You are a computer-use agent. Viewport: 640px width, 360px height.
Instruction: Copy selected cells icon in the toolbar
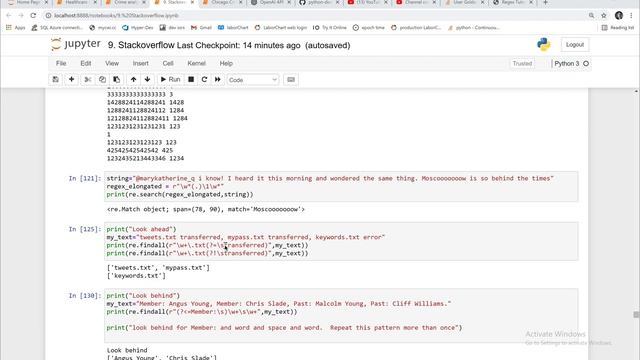coord(102,80)
